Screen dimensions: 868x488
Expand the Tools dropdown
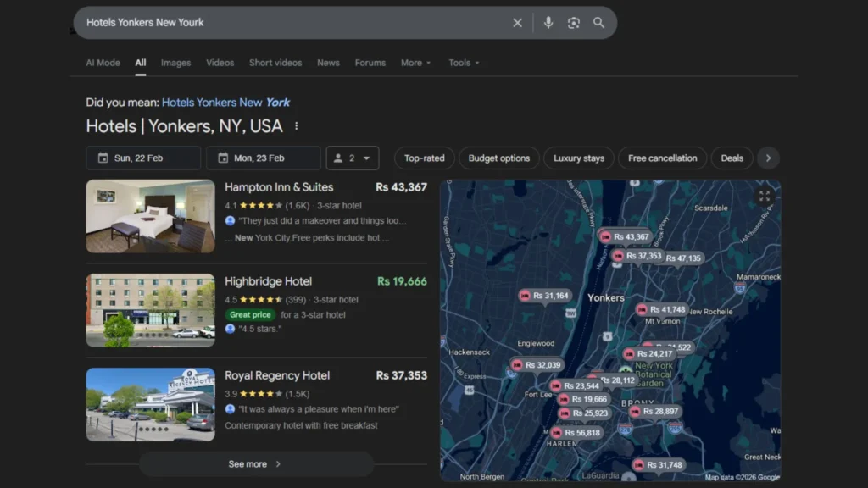click(x=464, y=63)
